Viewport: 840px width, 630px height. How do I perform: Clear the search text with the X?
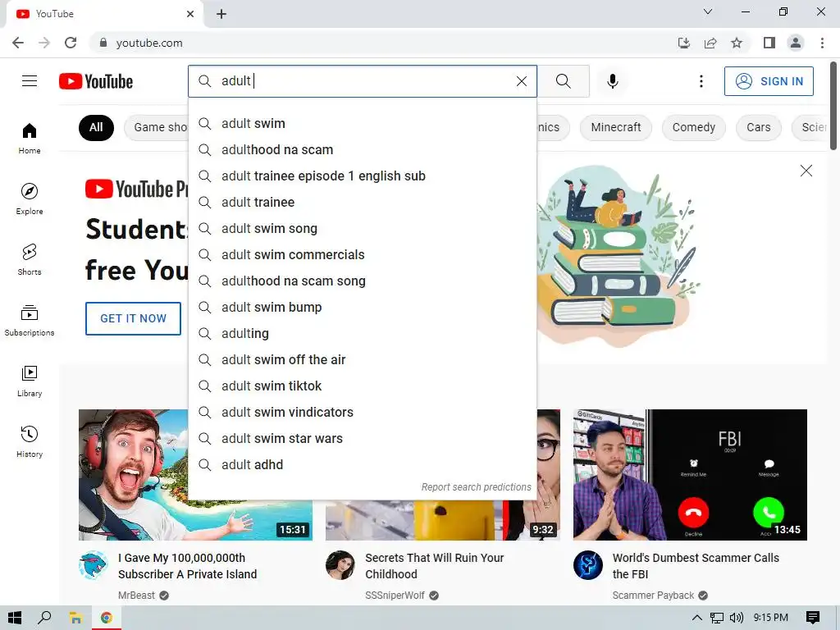click(521, 81)
